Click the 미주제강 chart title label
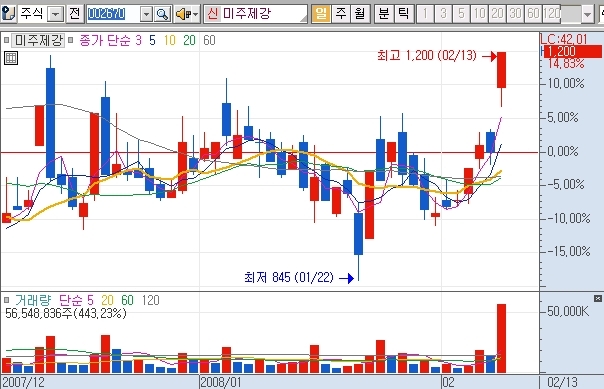The width and height of the screenshot is (604, 389). pos(38,40)
